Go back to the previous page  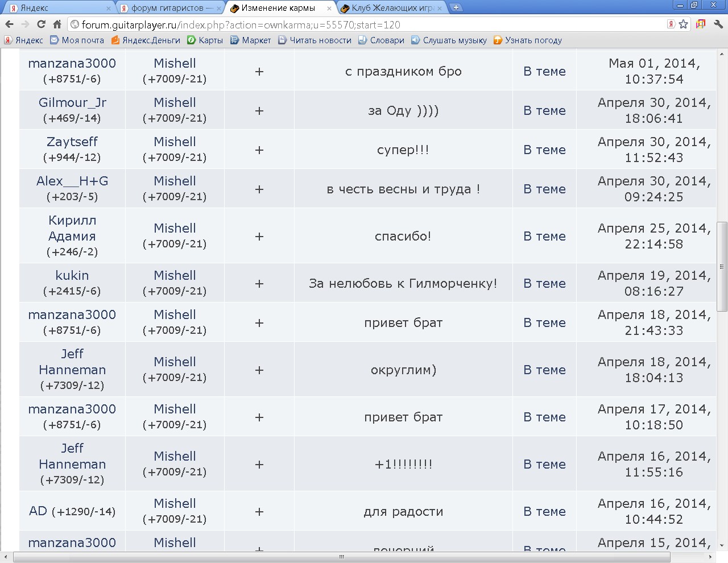[x=9, y=24]
